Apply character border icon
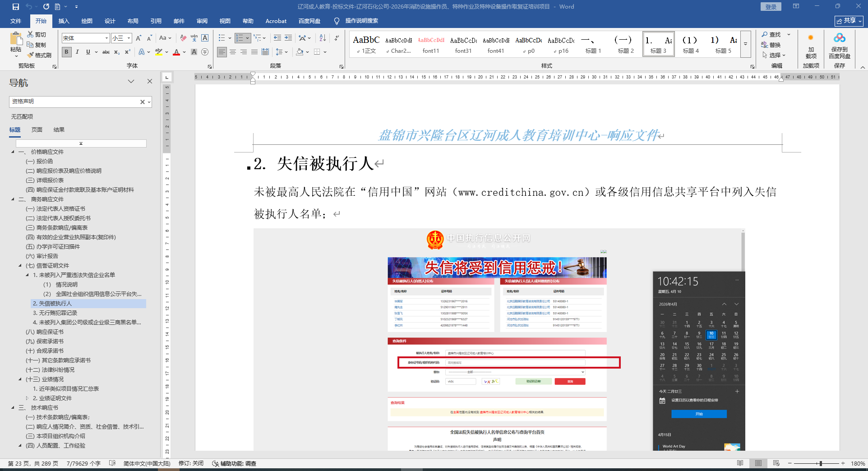 (x=205, y=38)
